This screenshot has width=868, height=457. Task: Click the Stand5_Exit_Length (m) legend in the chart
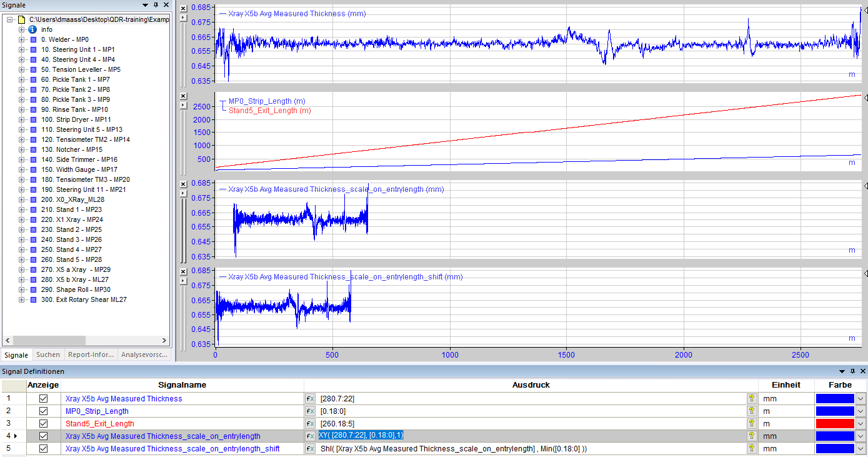(270, 111)
